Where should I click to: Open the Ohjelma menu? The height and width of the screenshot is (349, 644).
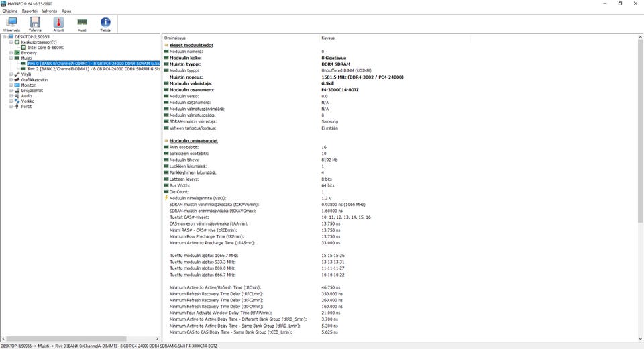(10, 11)
